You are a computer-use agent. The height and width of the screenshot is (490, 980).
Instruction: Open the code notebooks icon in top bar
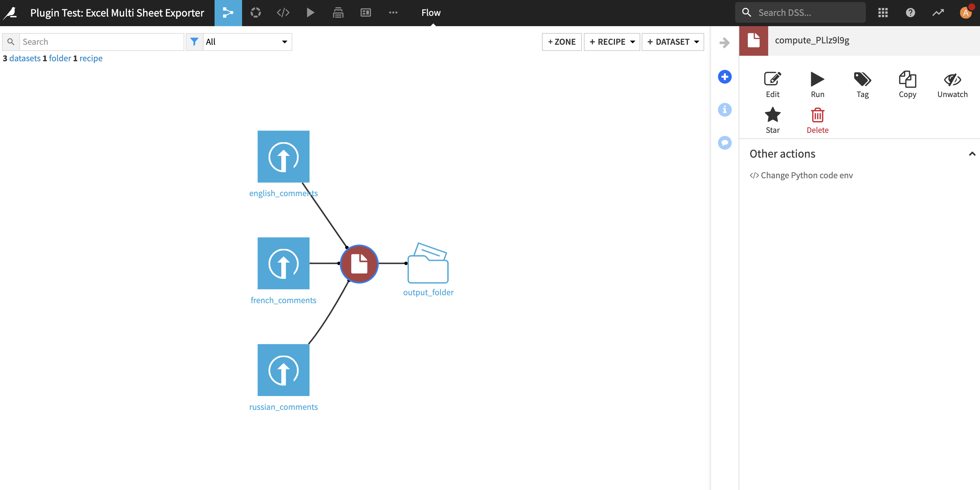click(283, 13)
